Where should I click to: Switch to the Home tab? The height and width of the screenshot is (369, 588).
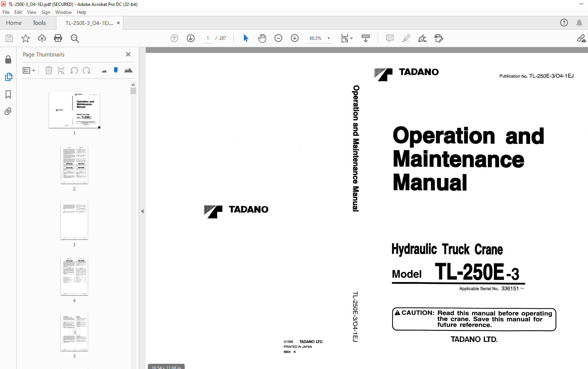[x=14, y=23]
